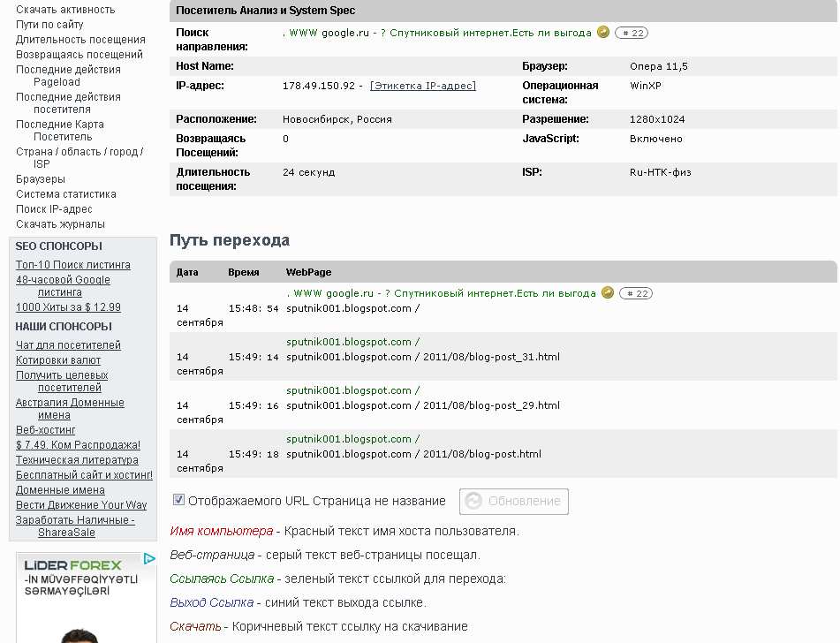
Task: Click the google.ru search referrer link at top
Action: (437, 33)
